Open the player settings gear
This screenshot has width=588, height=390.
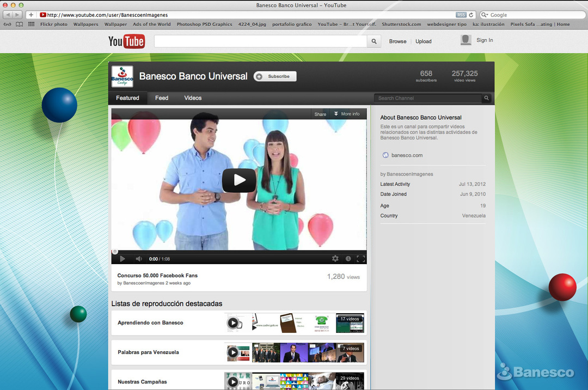(x=336, y=258)
